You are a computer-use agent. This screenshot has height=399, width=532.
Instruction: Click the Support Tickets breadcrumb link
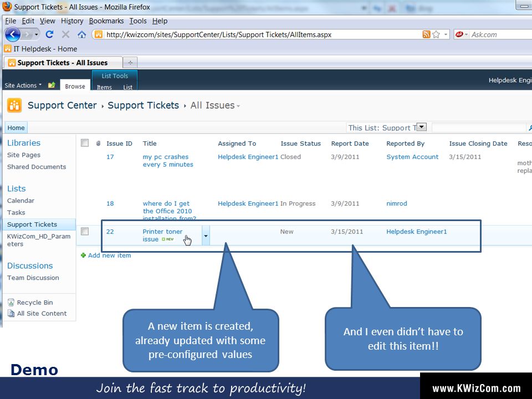[143, 105]
